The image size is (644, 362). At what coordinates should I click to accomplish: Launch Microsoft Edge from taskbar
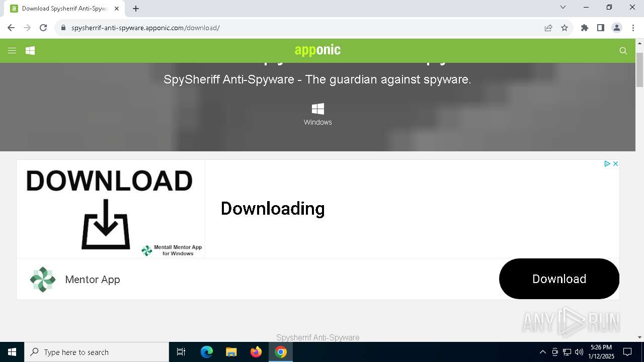point(207,352)
